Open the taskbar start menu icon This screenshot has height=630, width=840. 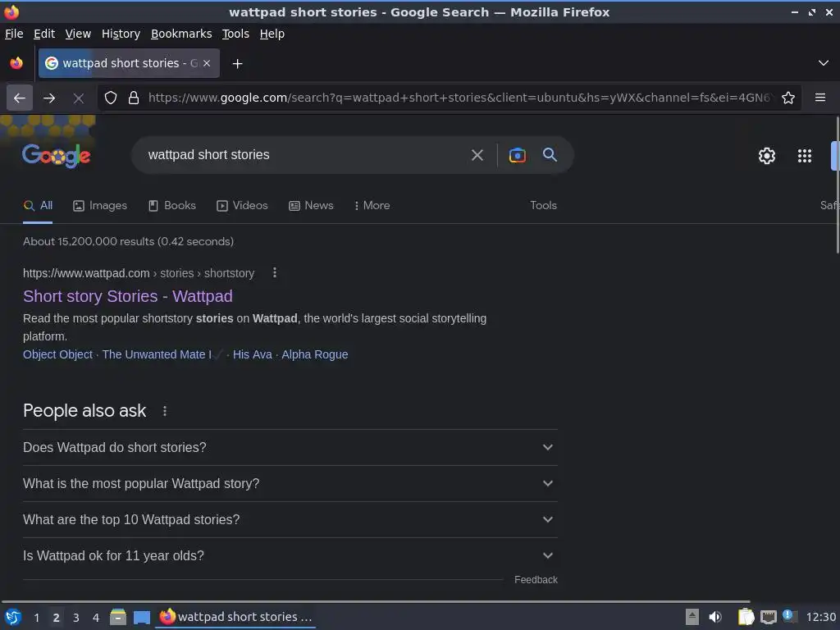[x=13, y=618]
